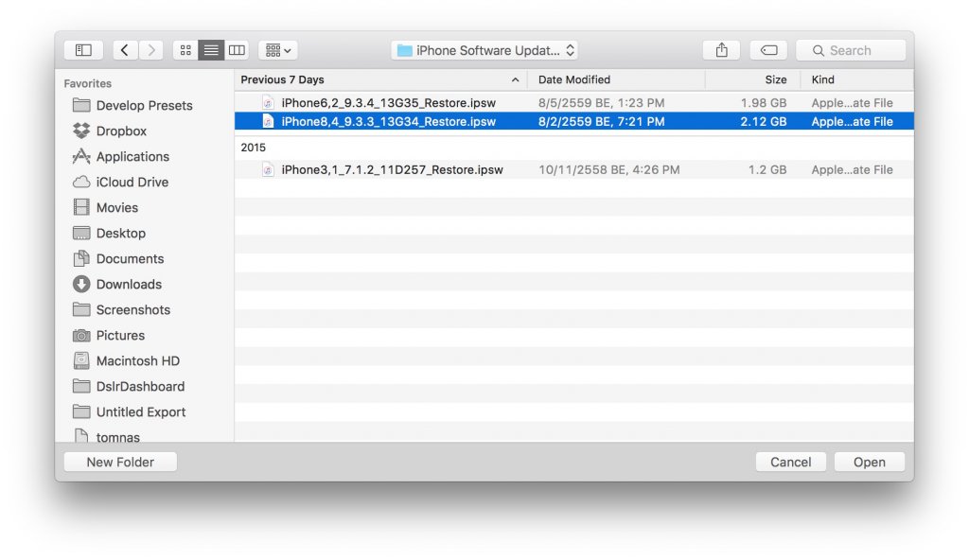Click the Tags icon in the toolbar

point(768,49)
